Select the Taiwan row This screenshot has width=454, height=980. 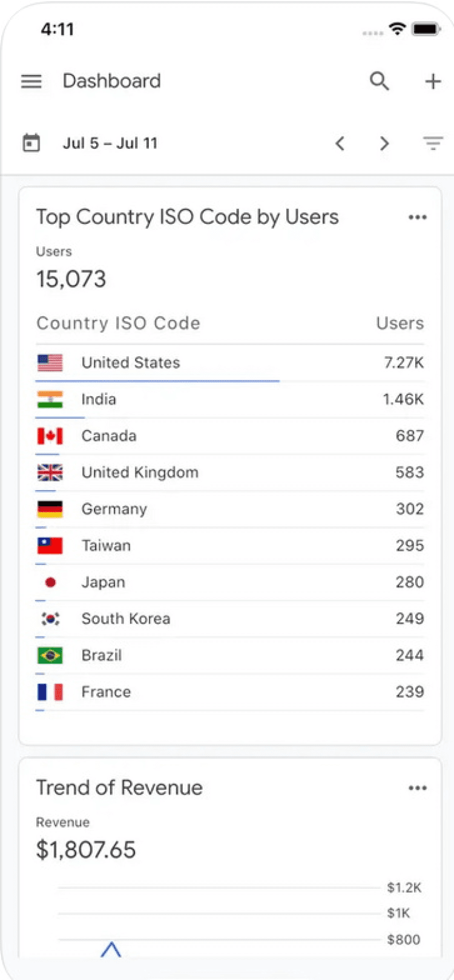pyautogui.click(x=230, y=546)
